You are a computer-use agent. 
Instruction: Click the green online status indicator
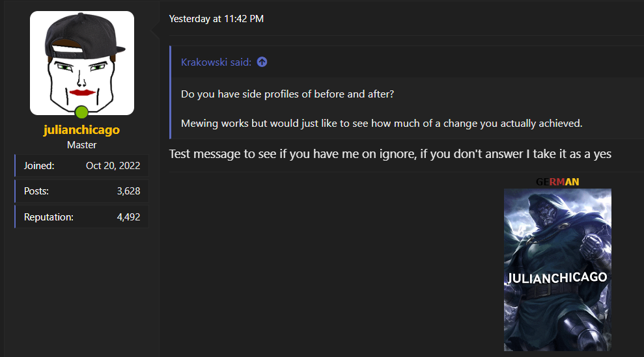[x=82, y=112]
